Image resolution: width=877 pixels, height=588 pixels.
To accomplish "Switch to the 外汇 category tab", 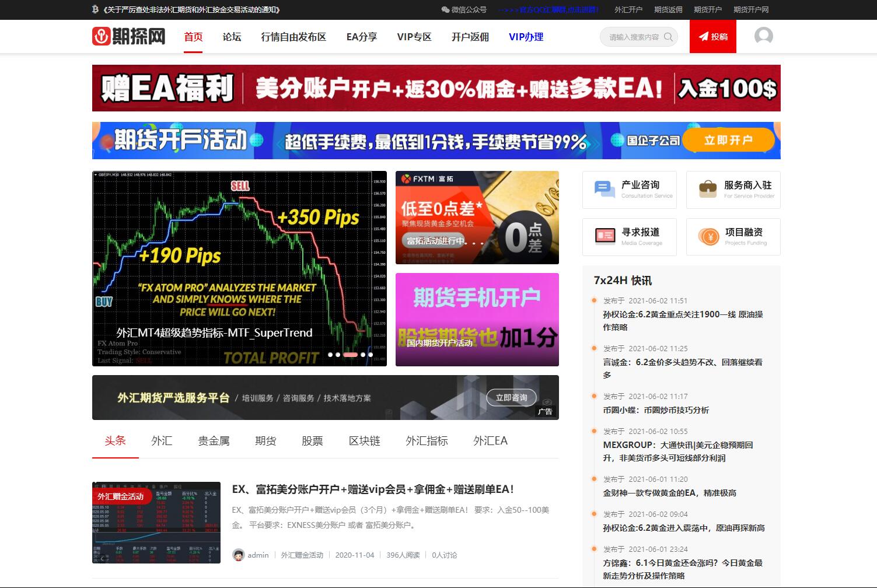I will coord(162,440).
